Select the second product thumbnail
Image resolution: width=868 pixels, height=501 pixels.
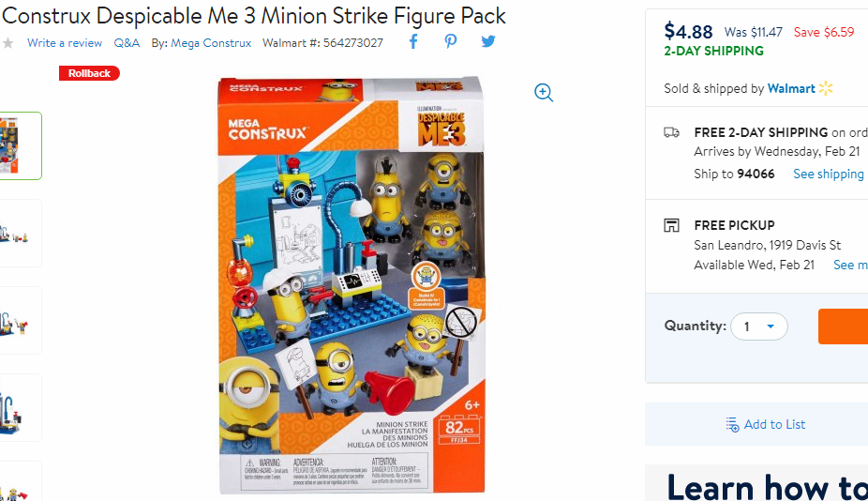pyautogui.click(x=20, y=234)
